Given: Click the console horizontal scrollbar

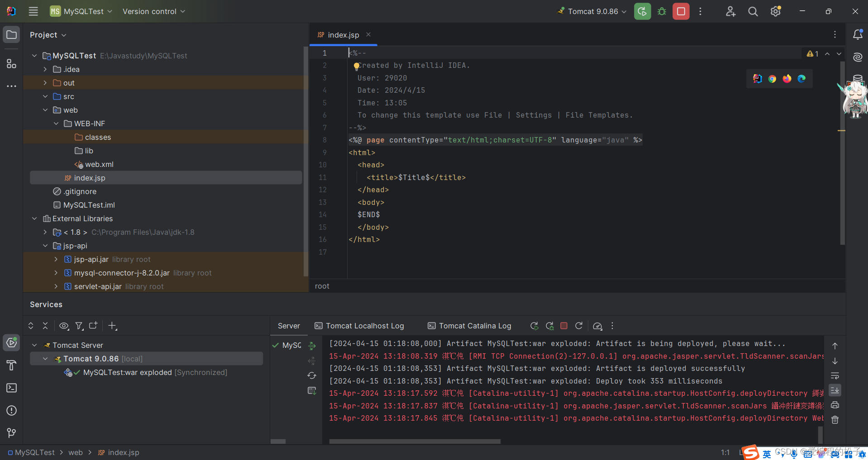Looking at the screenshot, I should [415, 441].
